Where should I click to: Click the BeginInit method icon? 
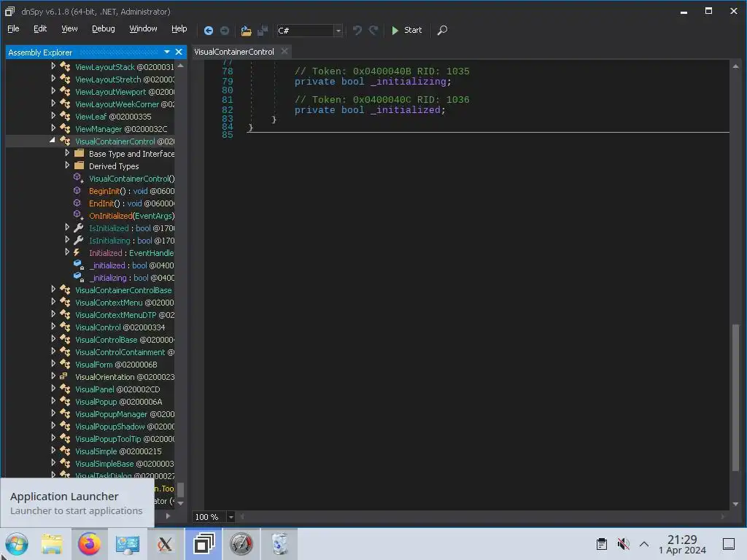pos(77,190)
